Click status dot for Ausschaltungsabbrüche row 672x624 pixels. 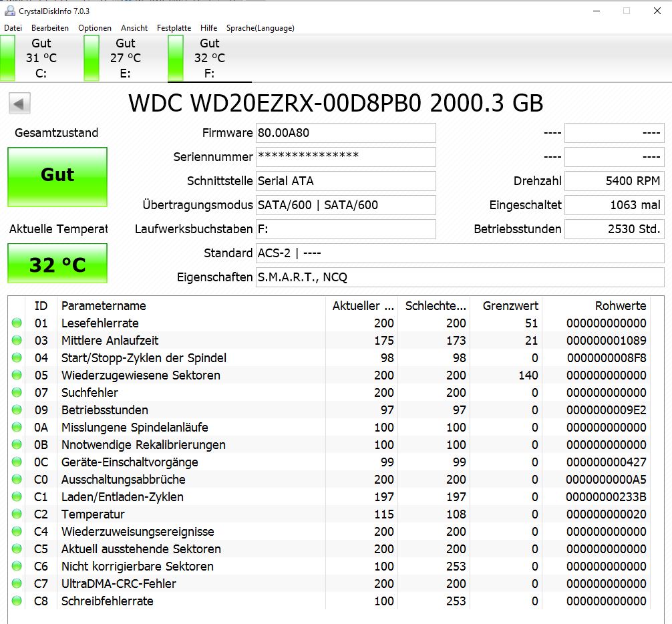click(x=17, y=479)
